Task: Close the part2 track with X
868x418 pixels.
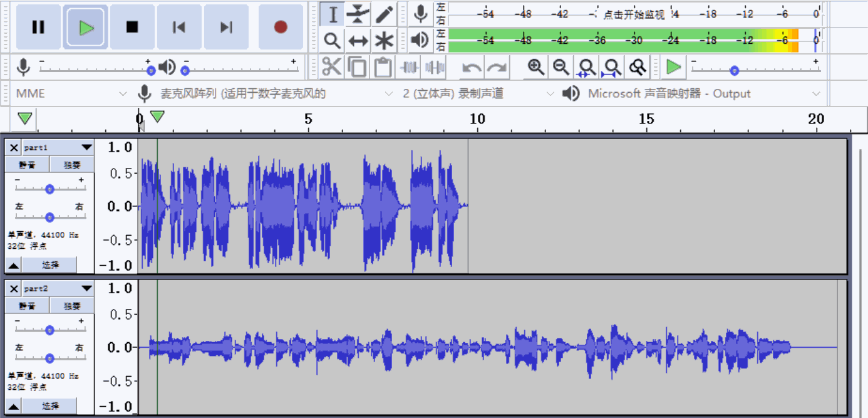Action: coord(14,289)
